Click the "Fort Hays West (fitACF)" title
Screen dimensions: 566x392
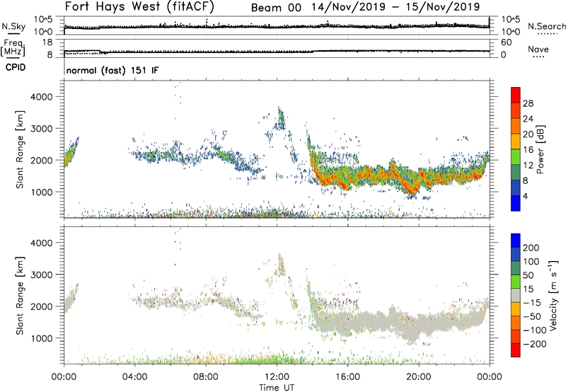139,6
